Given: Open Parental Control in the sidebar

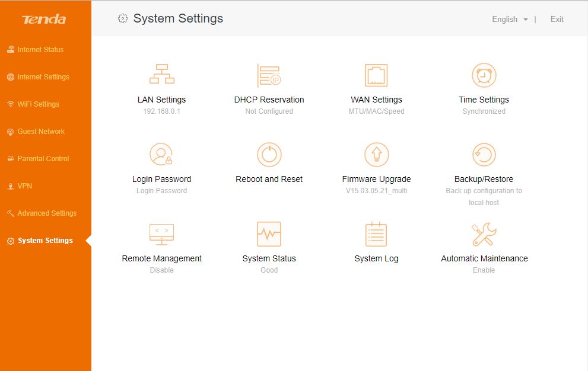Looking at the screenshot, I should click(43, 158).
